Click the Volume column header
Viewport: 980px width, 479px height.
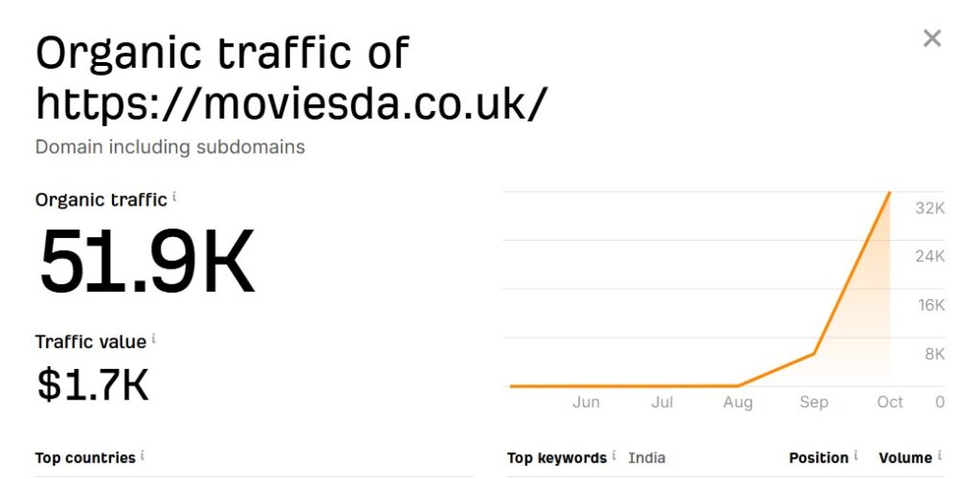click(905, 458)
